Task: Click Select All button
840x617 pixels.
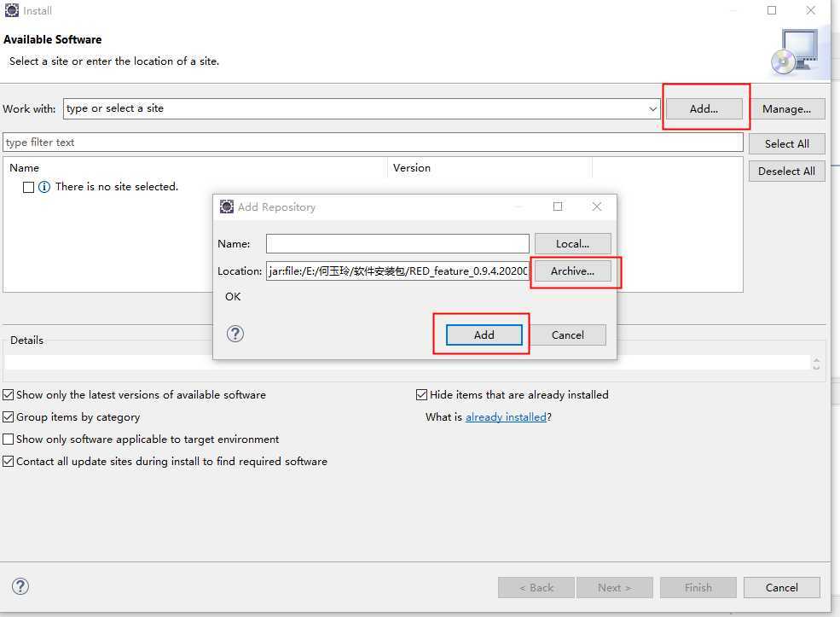Action: pyautogui.click(x=786, y=143)
